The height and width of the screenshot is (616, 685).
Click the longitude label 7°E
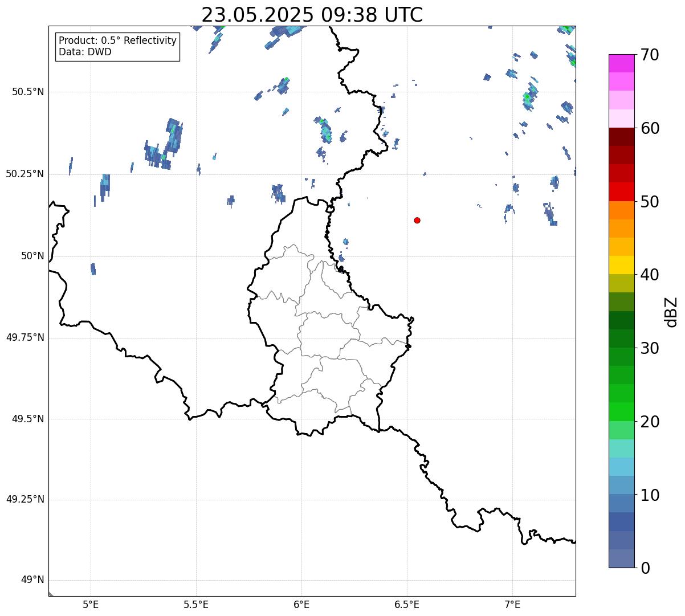click(x=512, y=605)
